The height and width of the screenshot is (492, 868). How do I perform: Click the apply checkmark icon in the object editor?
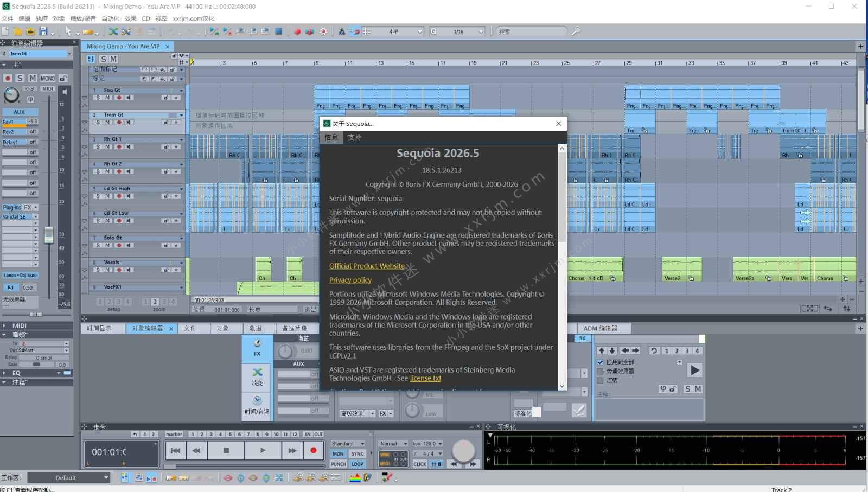(x=579, y=410)
